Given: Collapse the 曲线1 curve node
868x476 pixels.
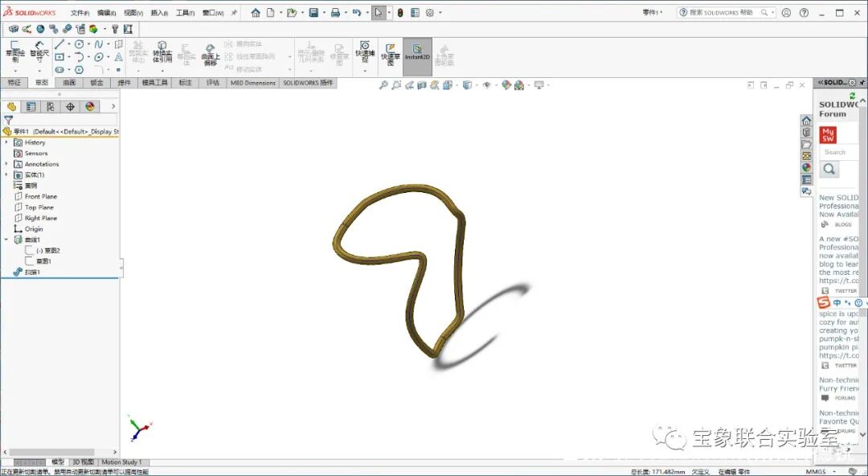Looking at the screenshot, I should [x=6, y=240].
